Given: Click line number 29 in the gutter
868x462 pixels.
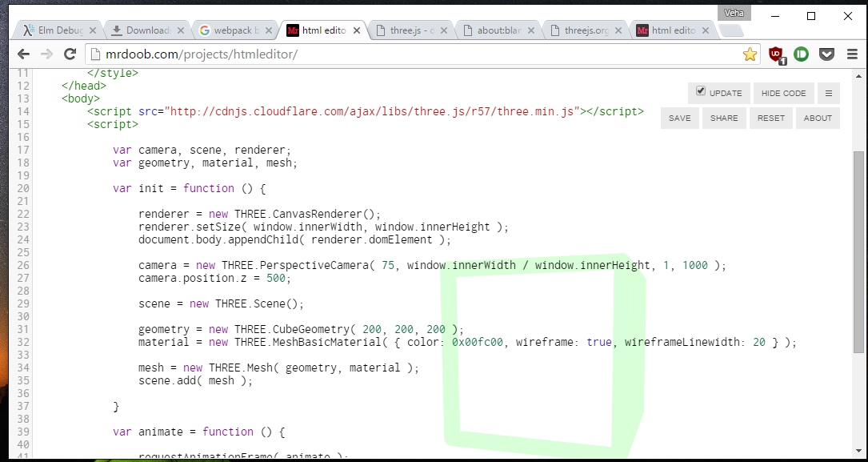Looking at the screenshot, I should tap(22, 303).
